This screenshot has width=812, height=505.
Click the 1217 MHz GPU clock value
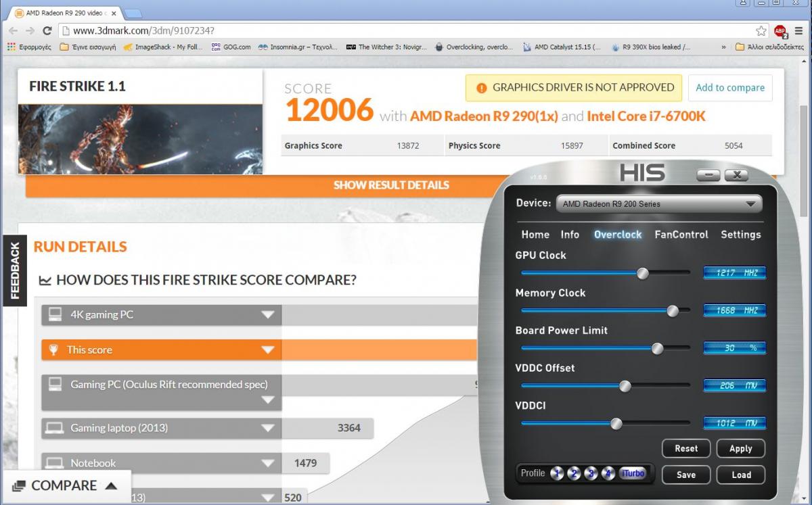click(x=735, y=273)
